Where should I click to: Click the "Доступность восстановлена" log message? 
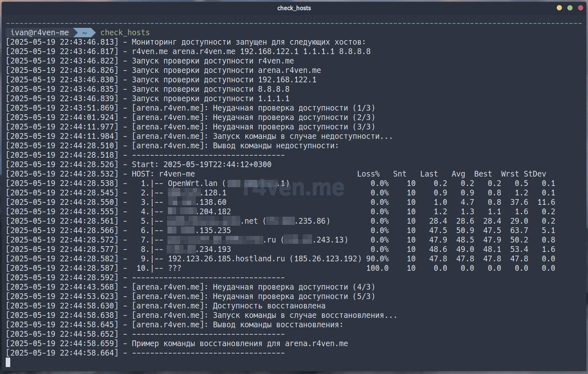(x=269, y=306)
